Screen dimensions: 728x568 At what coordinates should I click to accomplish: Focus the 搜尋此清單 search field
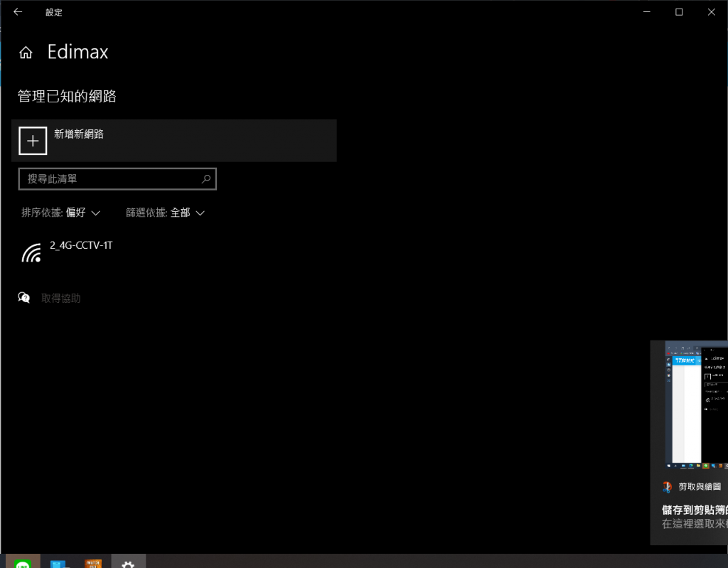point(117,179)
